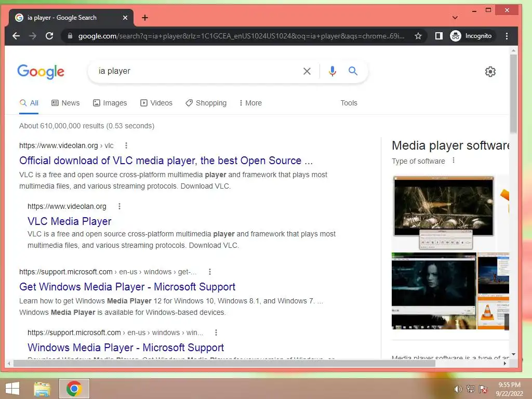Open options beside https://www.videolan.org

(x=119, y=206)
